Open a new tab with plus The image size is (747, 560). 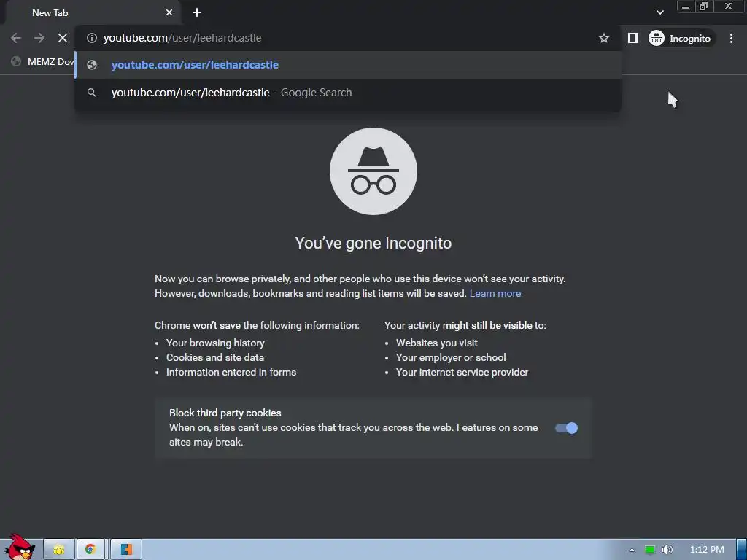[x=197, y=13]
